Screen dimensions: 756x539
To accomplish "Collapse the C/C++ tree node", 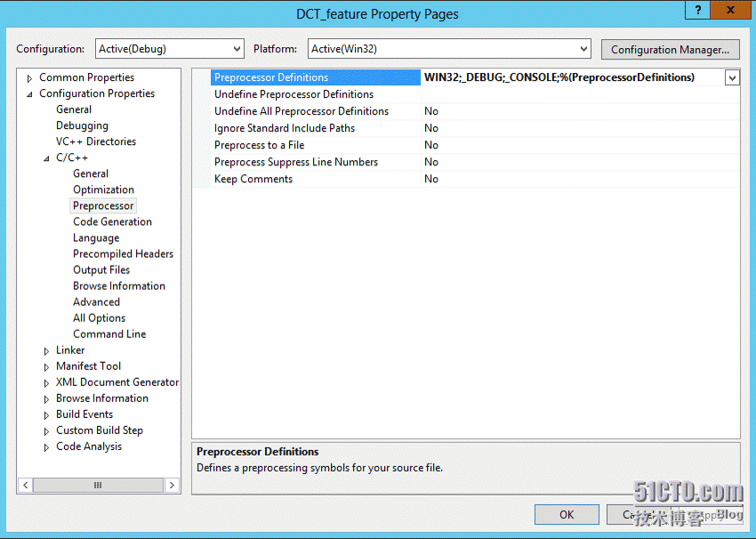I will (x=46, y=158).
